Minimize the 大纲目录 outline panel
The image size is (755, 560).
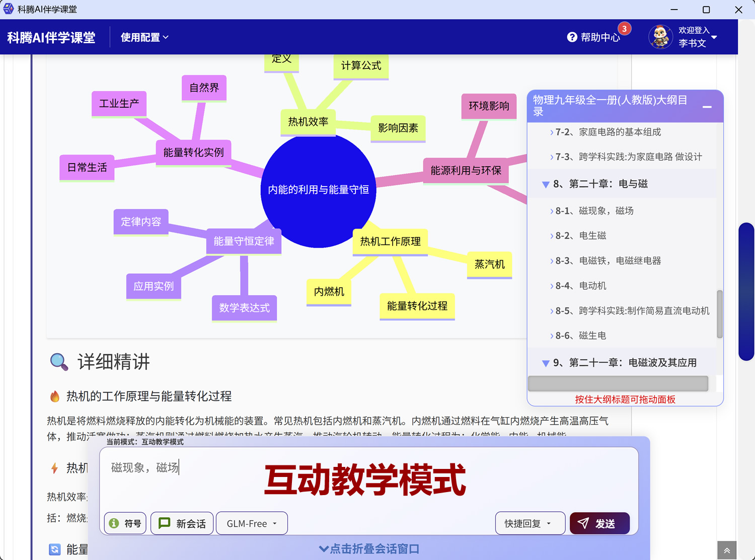coord(707,107)
